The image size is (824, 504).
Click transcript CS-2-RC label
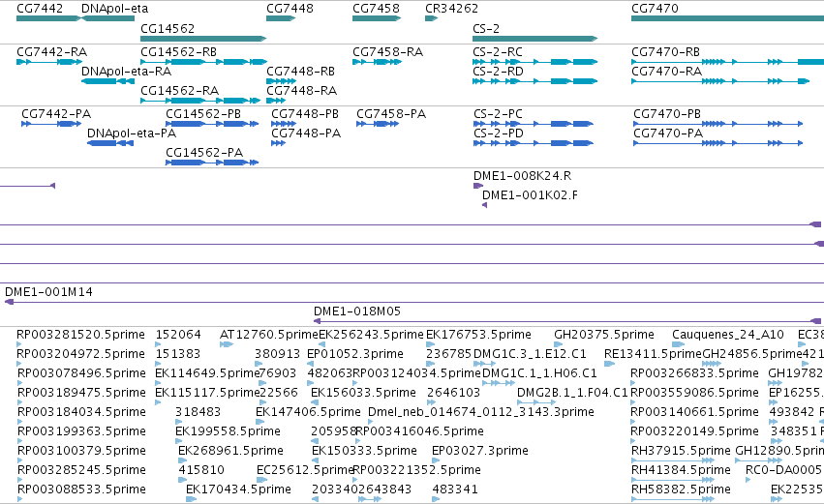pos(498,52)
